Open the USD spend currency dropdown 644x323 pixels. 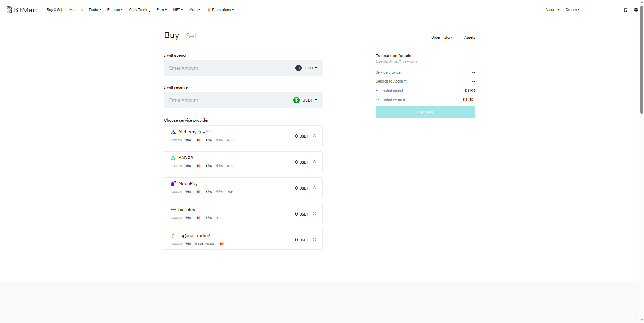tap(306, 68)
